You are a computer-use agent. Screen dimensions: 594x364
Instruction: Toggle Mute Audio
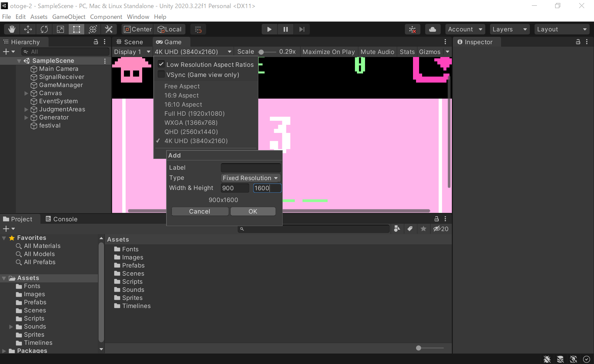coord(377,52)
